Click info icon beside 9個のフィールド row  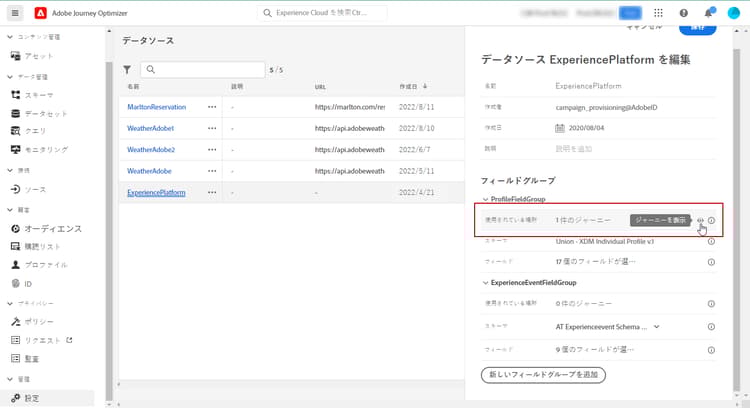pyautogui.click(x=711, y=350)
